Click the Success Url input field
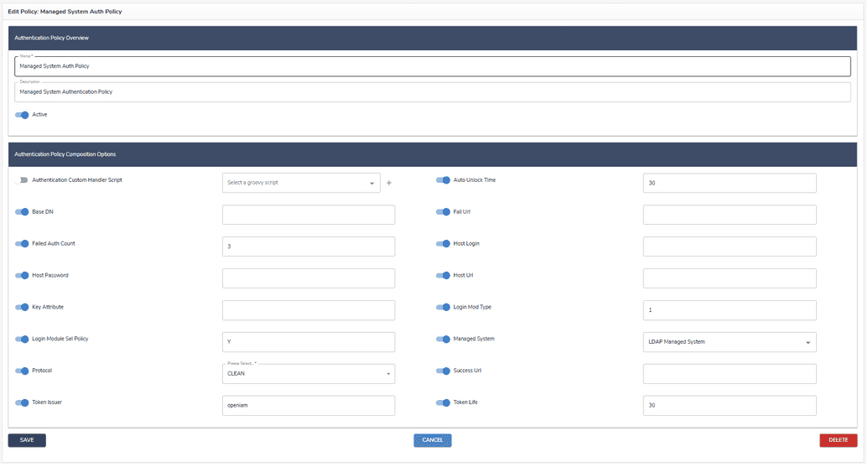The width and height of the screenshot is (868, 467). click(x=730, y=374)
